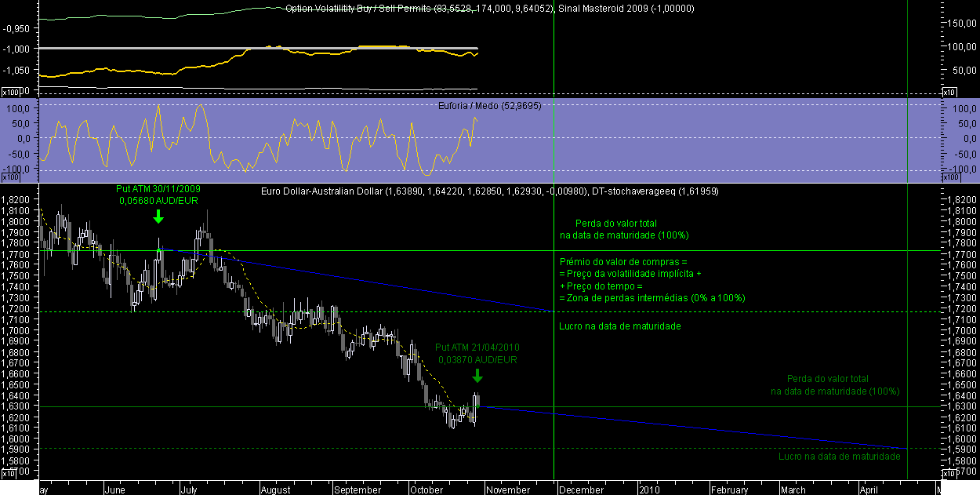The width and height of the screenshot is (980, 495).
Task: Click the Option Volatility Buy / Sell Permits pane title
Action: 491,9
